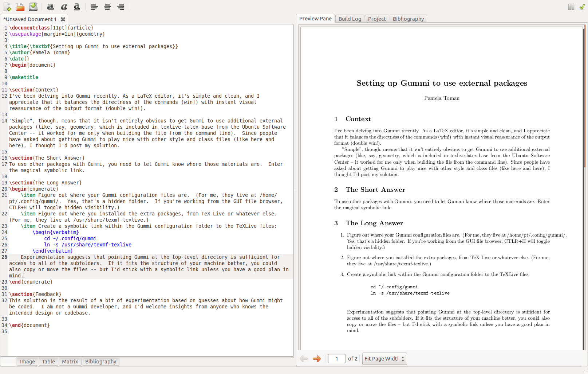Screen dimensions: 588x374
Task: Click the Table insert button
Action: coord(48,362)
